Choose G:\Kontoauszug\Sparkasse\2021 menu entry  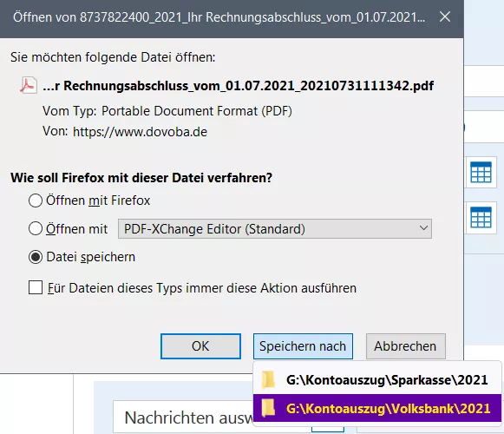tap(377, 380)
